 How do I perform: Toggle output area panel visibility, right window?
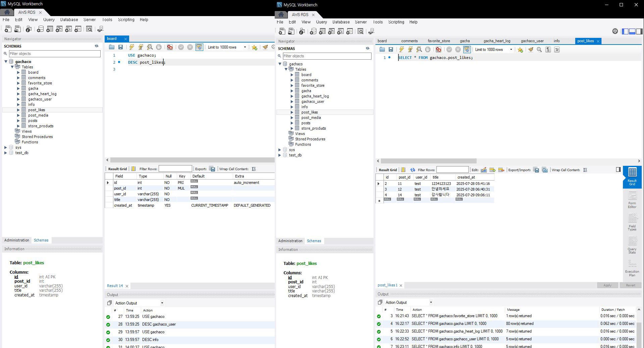[632, 31]
